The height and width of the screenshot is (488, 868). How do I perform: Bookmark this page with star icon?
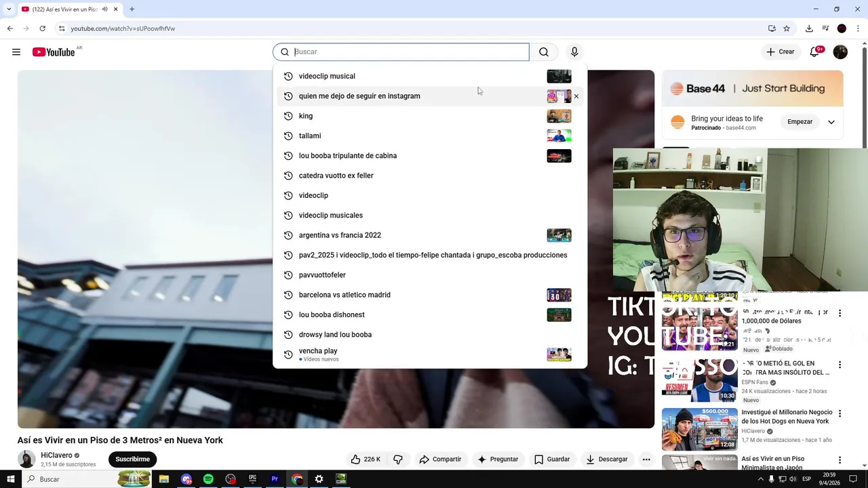tap(787, 28)
